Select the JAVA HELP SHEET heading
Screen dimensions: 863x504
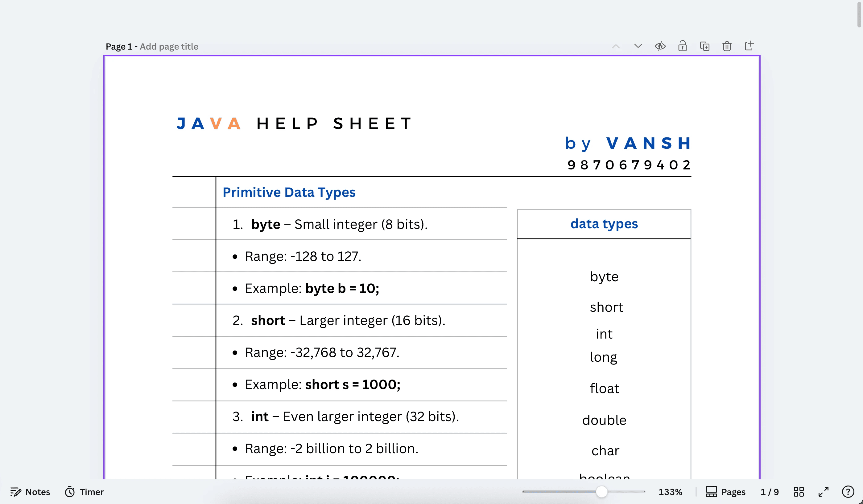295,124
